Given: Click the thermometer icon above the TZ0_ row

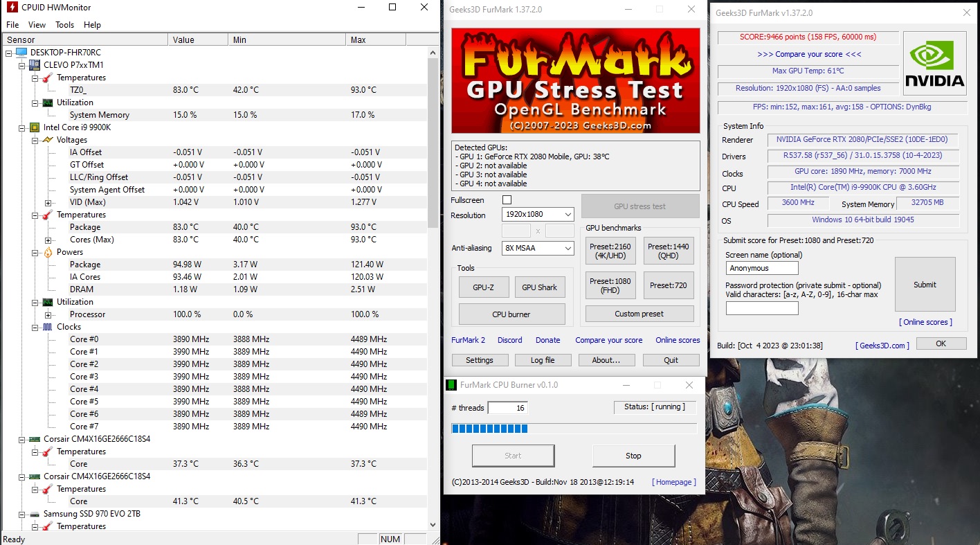Looking at the screenshot, I should pos(48,78).
